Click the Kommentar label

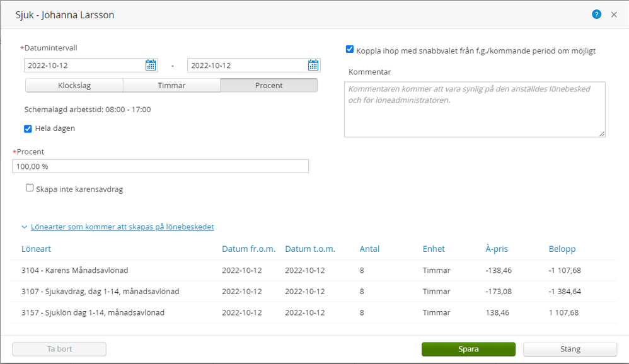pos(369,72)
